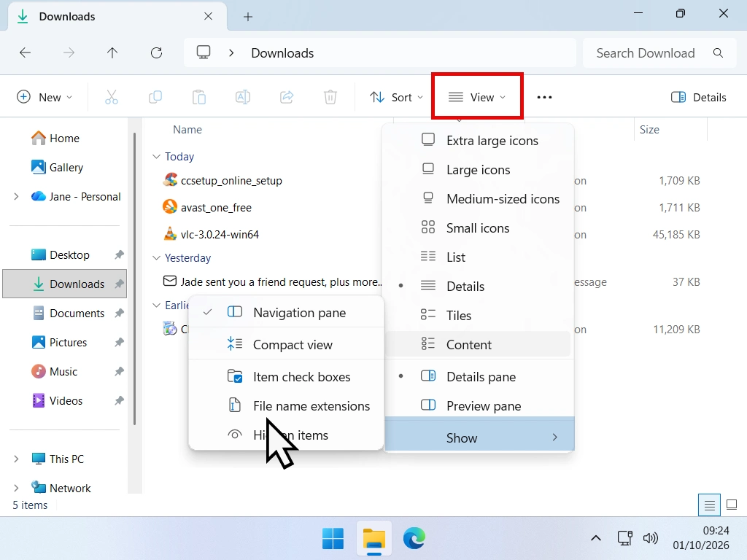Screen dimensions: 747x560
Task: Open the clock and date panel
Action: coord(701,538)
